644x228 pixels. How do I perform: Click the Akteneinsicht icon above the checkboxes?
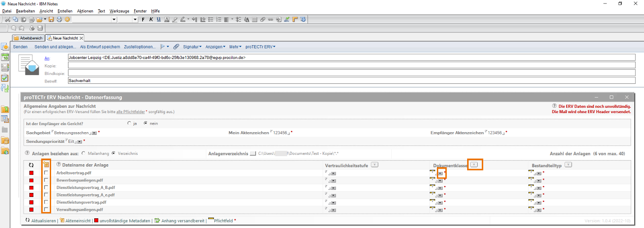(x=46, y=165)
